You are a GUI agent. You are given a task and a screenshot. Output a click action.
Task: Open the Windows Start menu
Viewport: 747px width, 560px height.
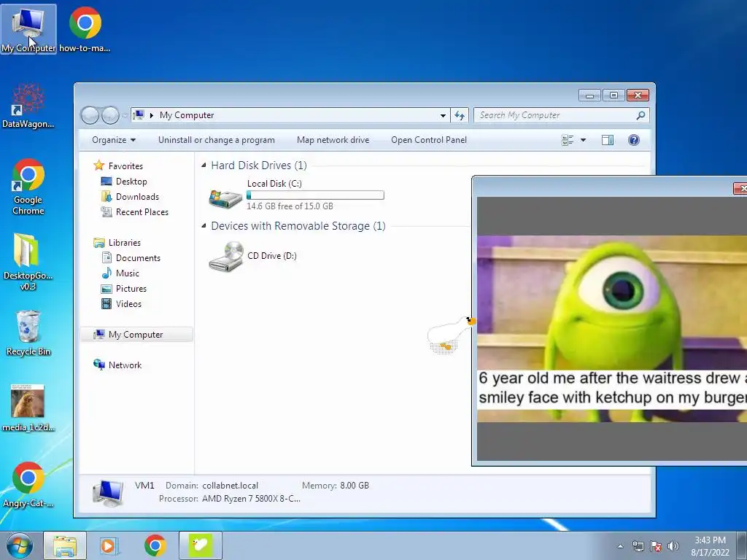coord(20,545)
